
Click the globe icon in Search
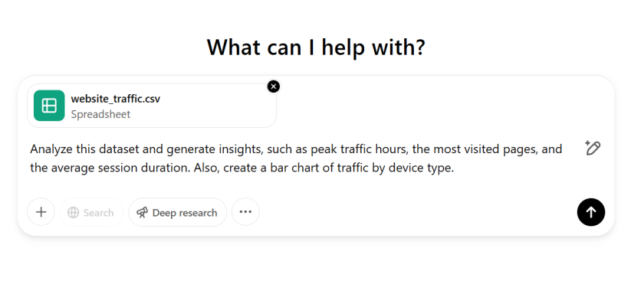pyautogui.click(x=73, y=213)
